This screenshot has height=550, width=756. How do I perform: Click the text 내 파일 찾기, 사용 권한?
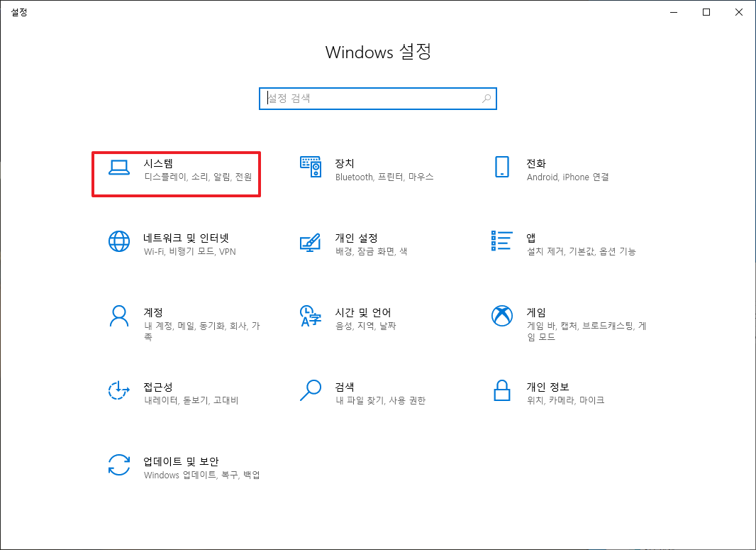[380, 400]
